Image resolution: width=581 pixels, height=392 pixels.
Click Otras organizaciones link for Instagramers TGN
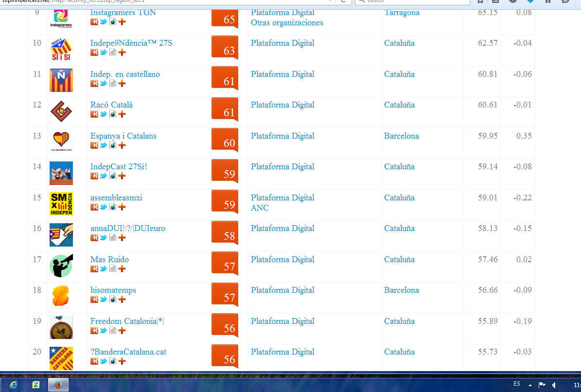(287, 23)
